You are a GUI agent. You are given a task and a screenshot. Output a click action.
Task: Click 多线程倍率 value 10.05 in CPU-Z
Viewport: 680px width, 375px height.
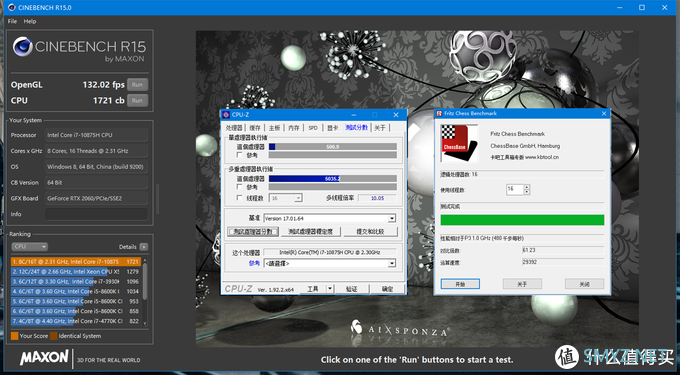[377, 198]
